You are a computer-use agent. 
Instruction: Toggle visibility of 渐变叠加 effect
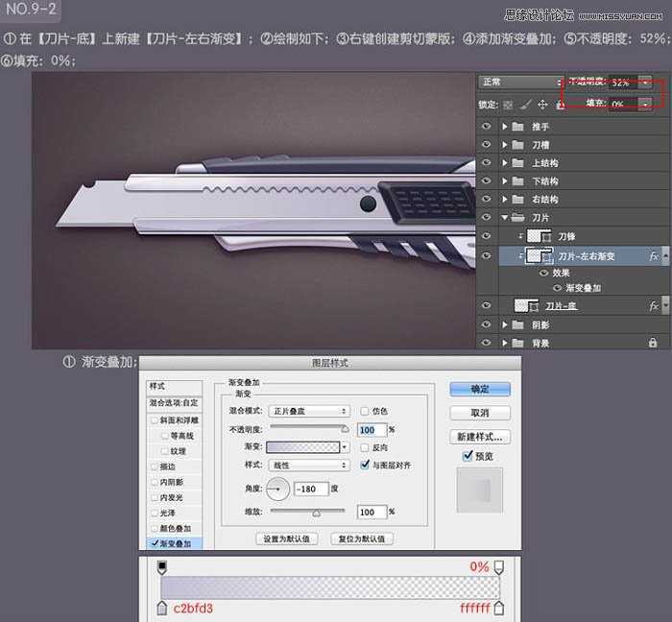557,288
